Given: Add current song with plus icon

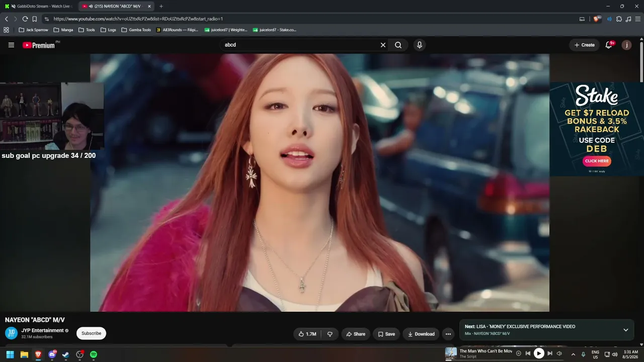Looking at the screenshot, I should point(518,353).
